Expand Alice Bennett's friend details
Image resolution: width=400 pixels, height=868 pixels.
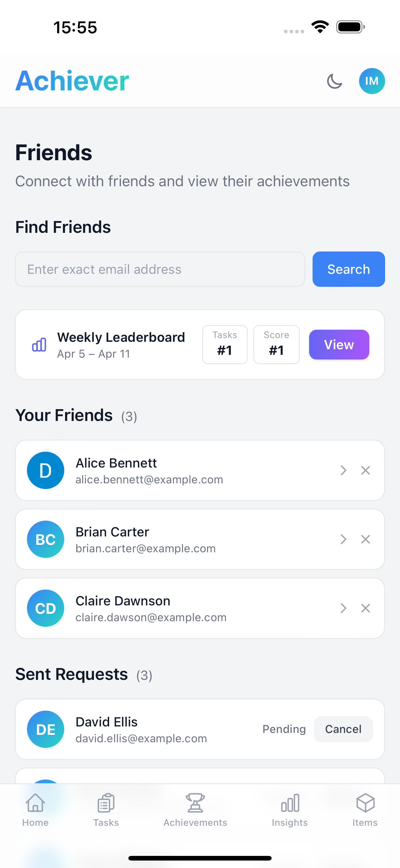343,470
